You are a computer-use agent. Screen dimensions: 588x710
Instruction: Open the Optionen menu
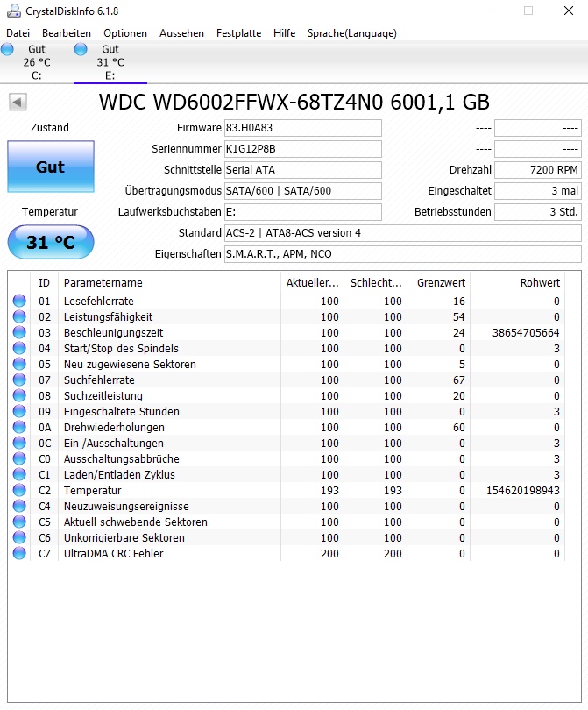point(125,33)
